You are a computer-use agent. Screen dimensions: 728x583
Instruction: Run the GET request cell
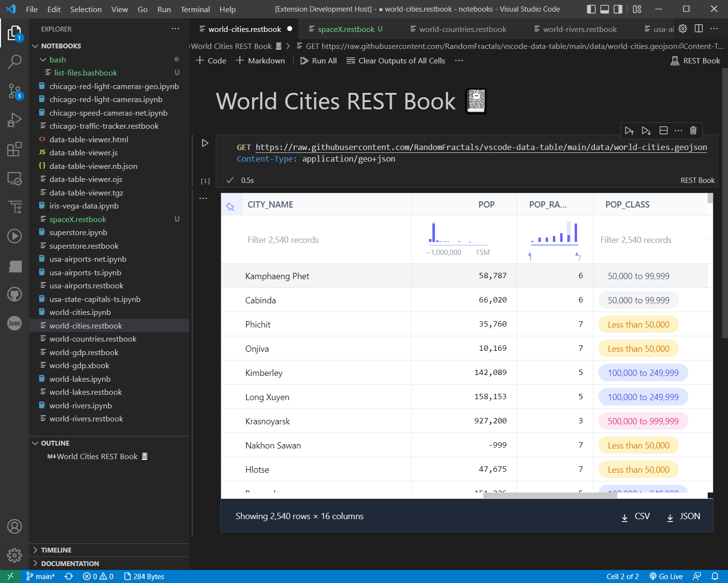pos(205,143)
